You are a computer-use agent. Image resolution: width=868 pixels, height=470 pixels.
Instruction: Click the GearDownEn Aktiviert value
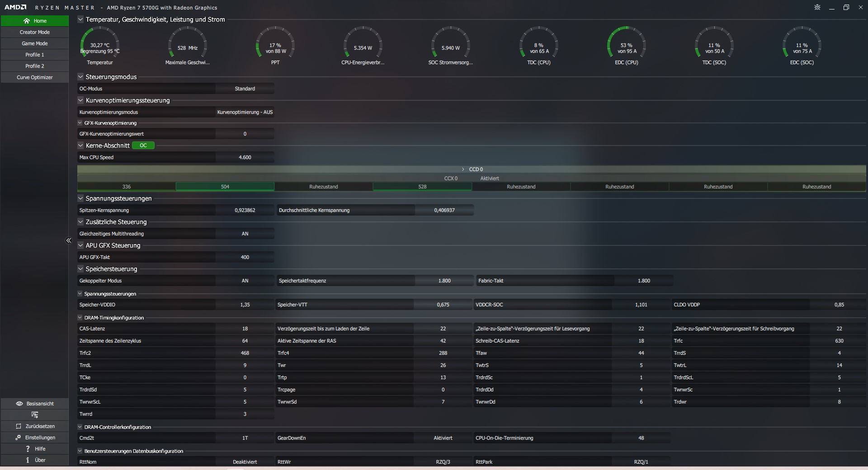443,438
